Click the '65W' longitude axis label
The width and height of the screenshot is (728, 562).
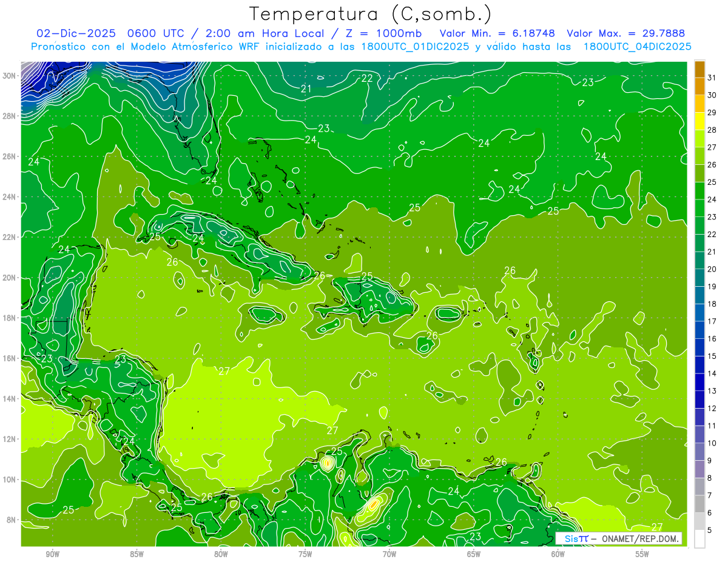click(474, 554)
